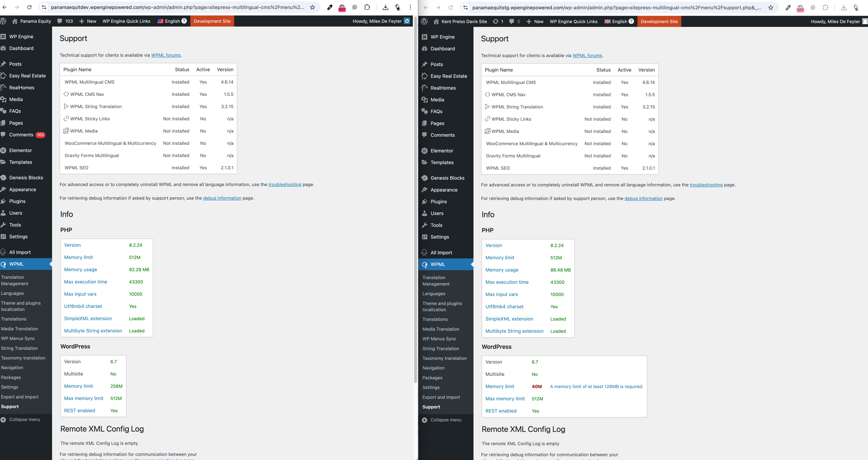Open New content menu in left admin bar
The height and width of the screenshot is (460, 868).
pyautogui.click(x=88, y=21)
